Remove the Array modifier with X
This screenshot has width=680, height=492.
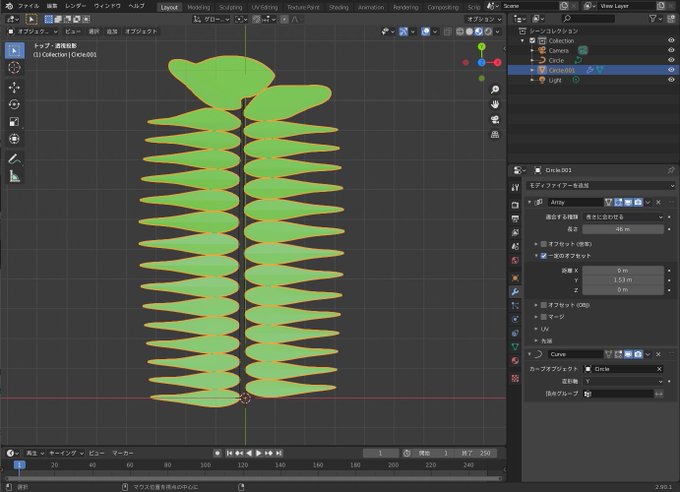[x=658, y=202]
